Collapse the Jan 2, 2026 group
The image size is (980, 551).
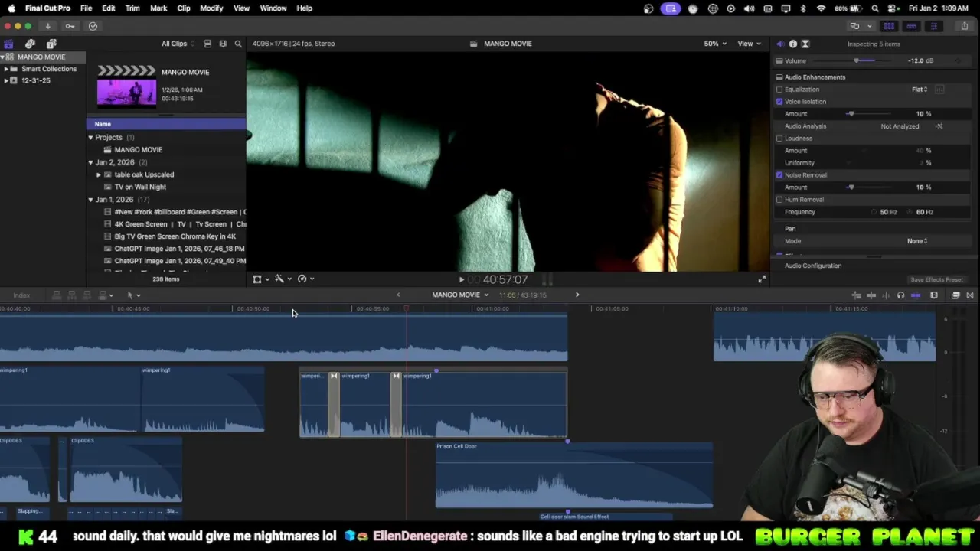[90, 162]
